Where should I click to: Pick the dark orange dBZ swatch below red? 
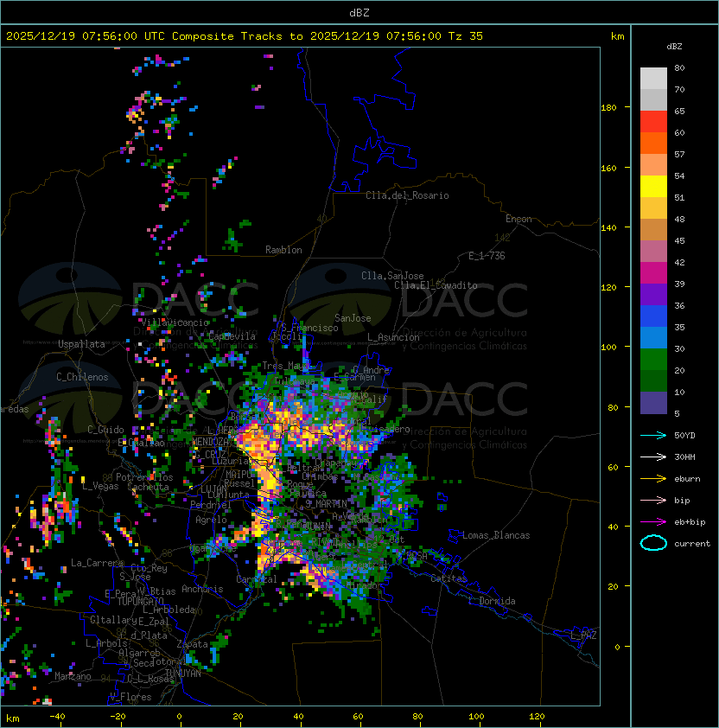pos(653,143)
